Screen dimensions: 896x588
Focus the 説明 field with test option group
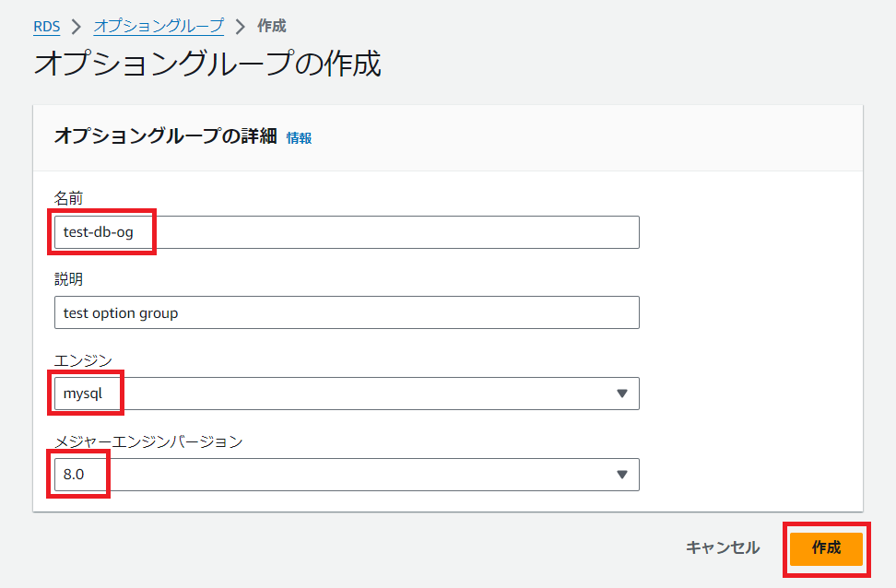pos(346,312)
